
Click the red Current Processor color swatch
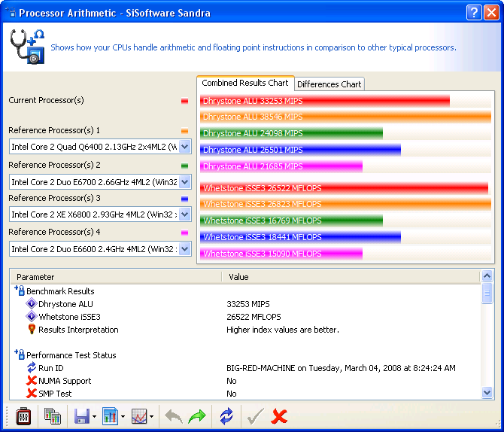(x=184, y=101)
